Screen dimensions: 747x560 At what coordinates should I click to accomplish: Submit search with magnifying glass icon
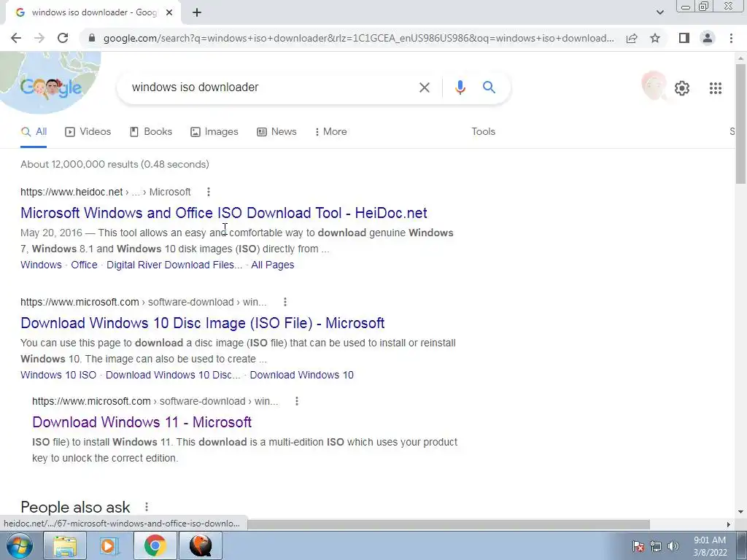(x=489, y=87)
